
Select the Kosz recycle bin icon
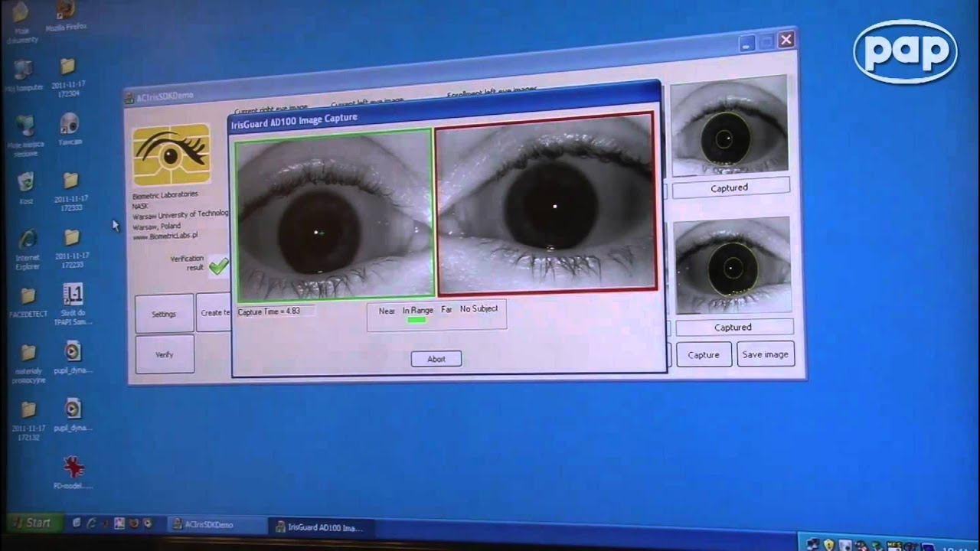26,187
